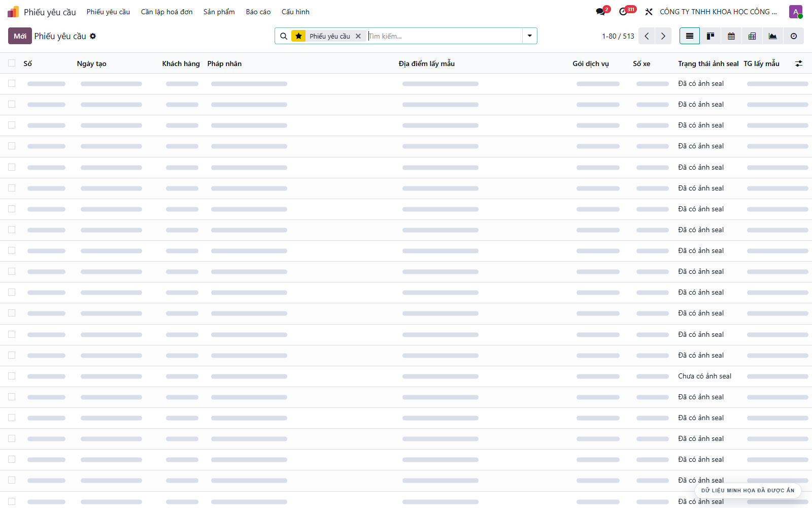Check the checkbox of the Chưa có ảnh seal row
812x508 pixels.
(x=12, y=376)
